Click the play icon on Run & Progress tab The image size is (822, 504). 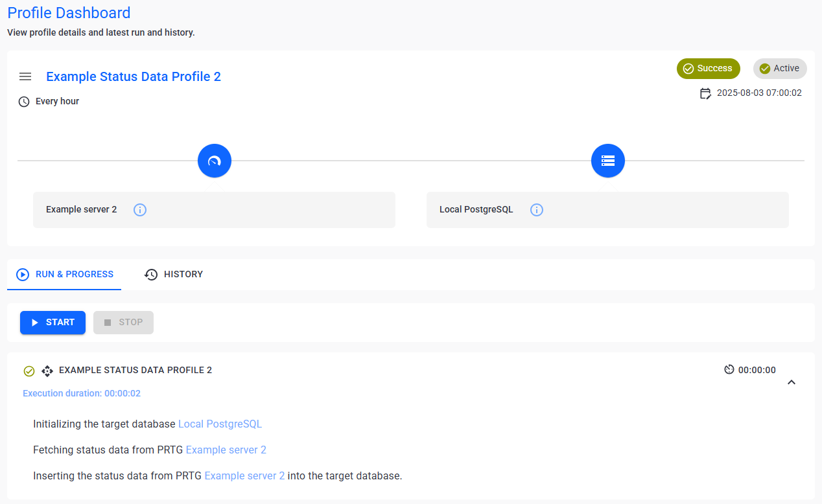coord(23,275)
